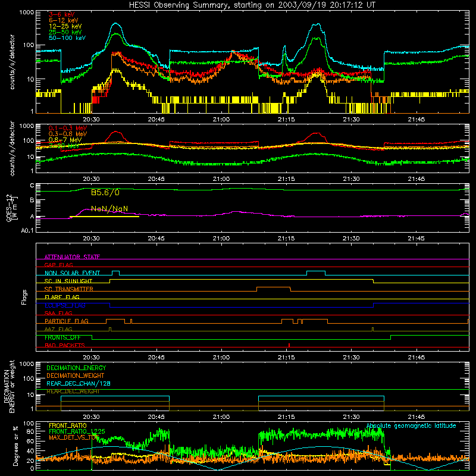This screenshot has height=476, width=476.
Task: Click the SAA_FLAG label
Action: (58, 313)
